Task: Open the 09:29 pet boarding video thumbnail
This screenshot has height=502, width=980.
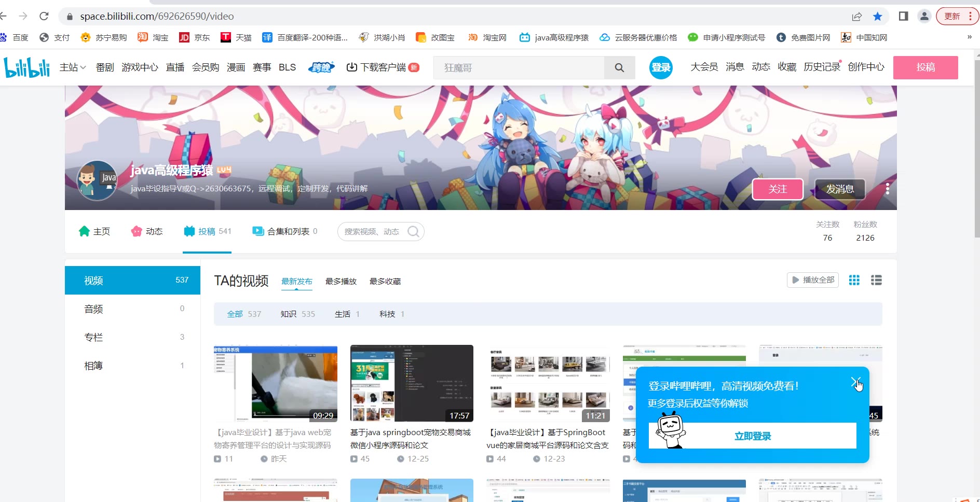Action: click(x=276, y=383)
